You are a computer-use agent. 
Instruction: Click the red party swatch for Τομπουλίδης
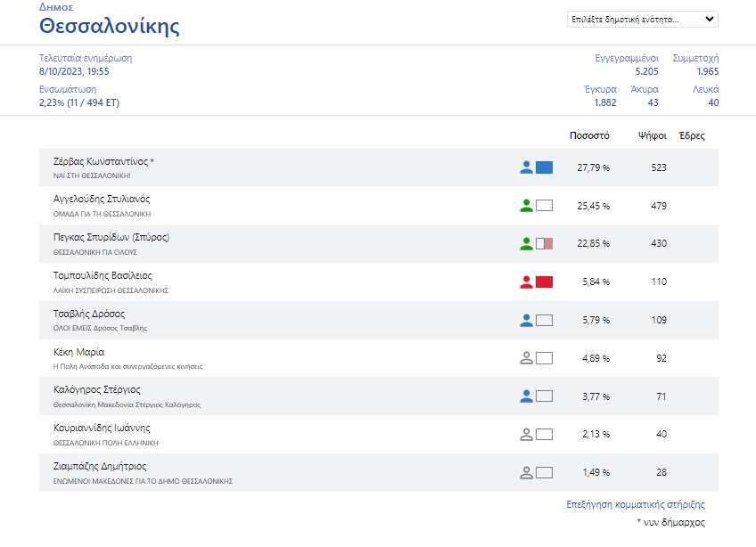[x=545, y=282]
